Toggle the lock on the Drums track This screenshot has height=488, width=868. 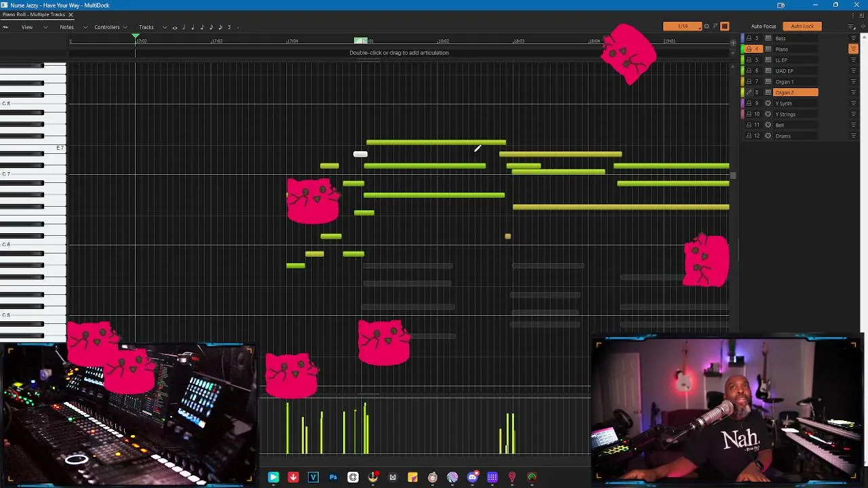pyautogui.click(x=749, y=136)
